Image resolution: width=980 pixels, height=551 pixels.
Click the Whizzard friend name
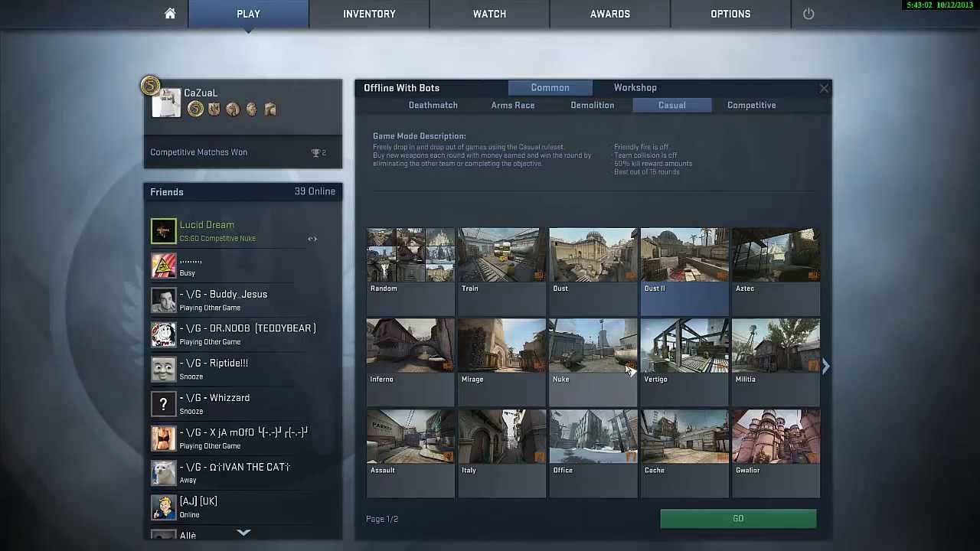(214, 398)
